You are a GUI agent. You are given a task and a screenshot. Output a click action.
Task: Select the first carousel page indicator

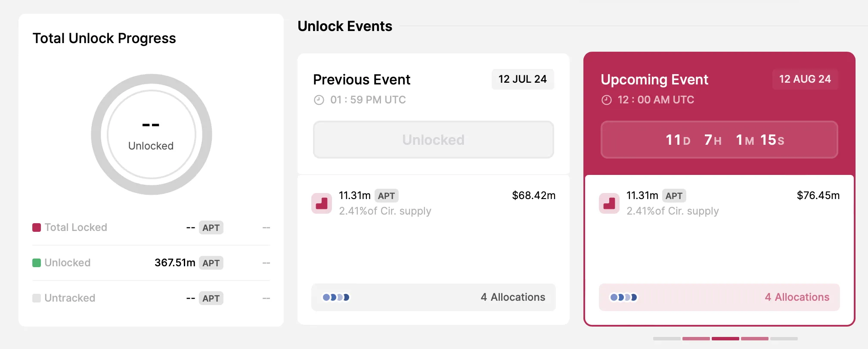pos(666,339)
